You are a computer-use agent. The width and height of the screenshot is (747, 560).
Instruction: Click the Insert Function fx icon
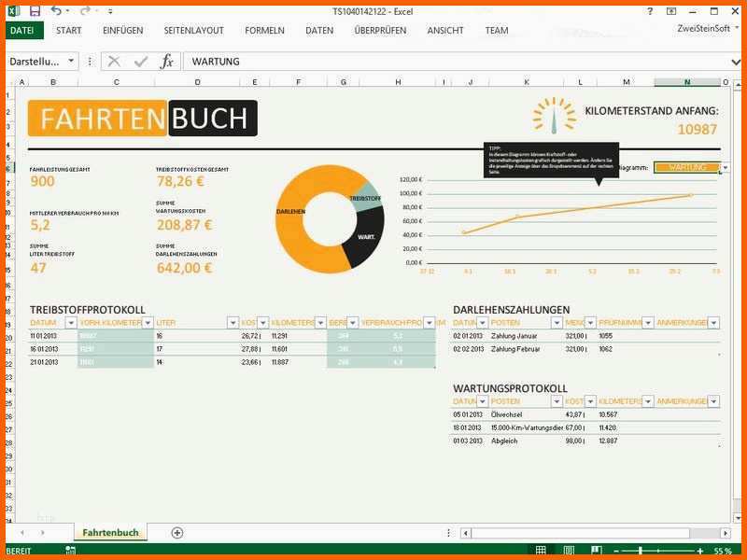tap(167, 61)
